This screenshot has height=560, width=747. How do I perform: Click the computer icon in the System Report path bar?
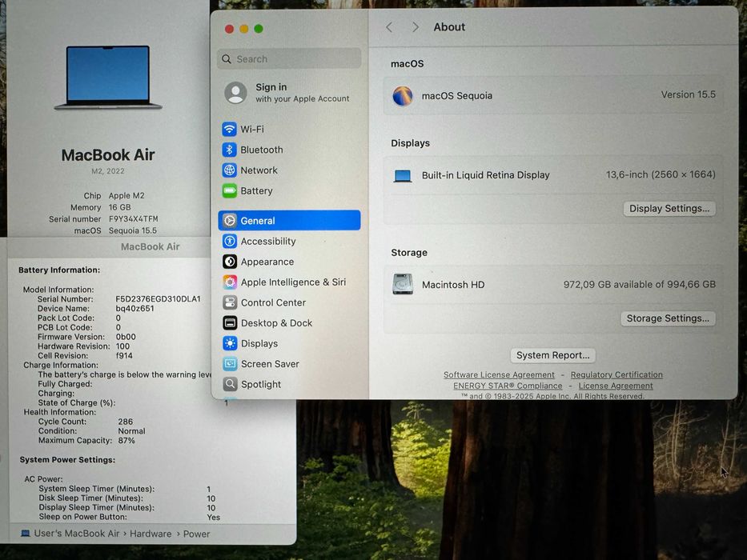tap(26, 534)
